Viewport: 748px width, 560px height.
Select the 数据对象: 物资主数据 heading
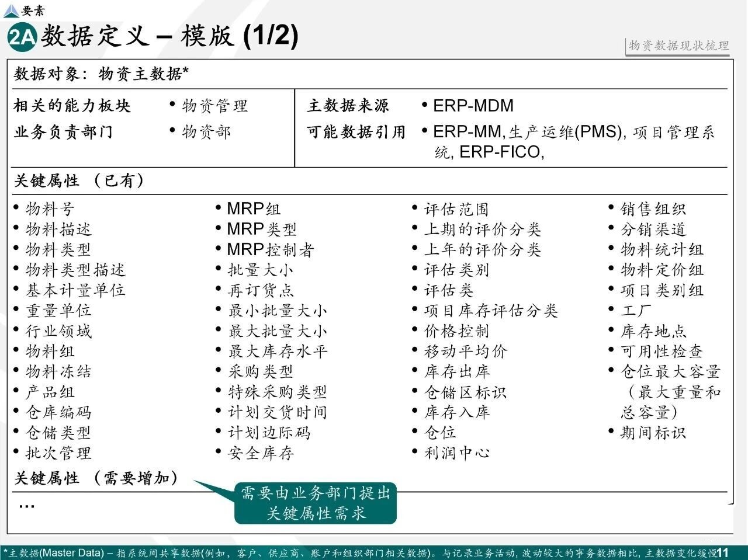pyautogui.click(x=101, y=74)
